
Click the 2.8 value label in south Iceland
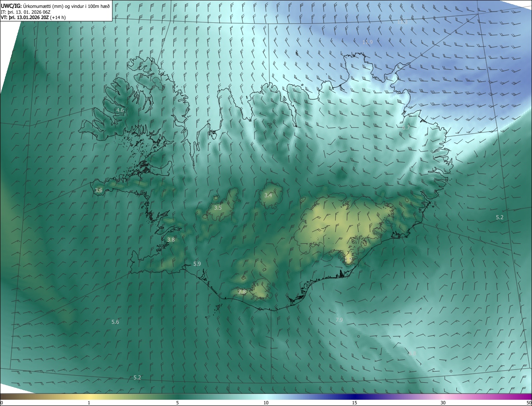(242, 292)
